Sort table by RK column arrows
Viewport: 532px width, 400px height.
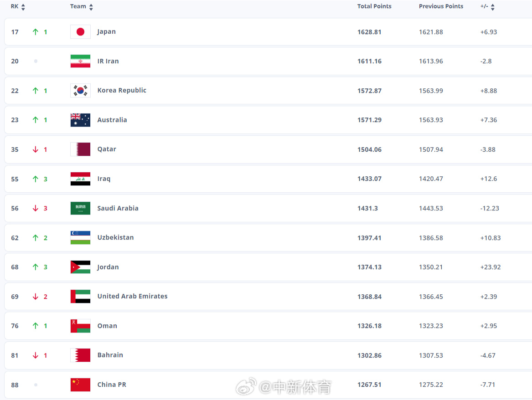coord(23,7)
